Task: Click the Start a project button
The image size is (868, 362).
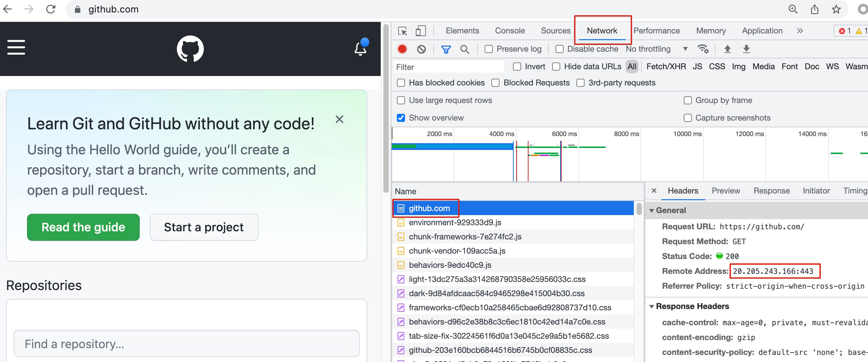Action: click(x=204, y=227)
